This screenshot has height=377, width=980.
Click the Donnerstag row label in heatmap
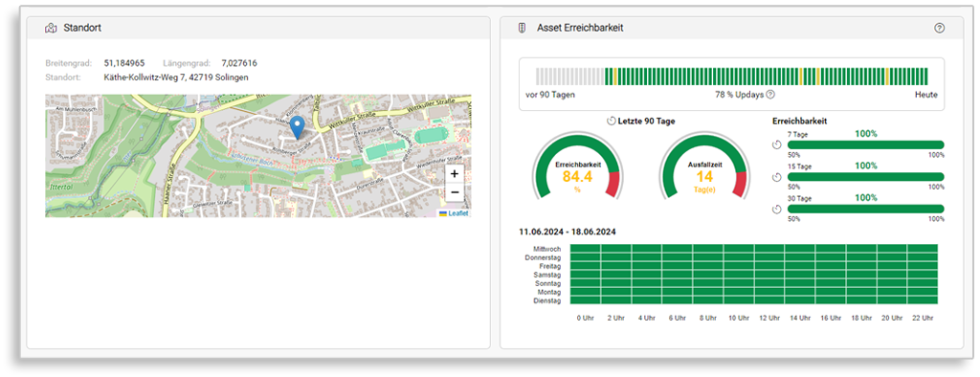pyautogui.click(x=543, y=257)
